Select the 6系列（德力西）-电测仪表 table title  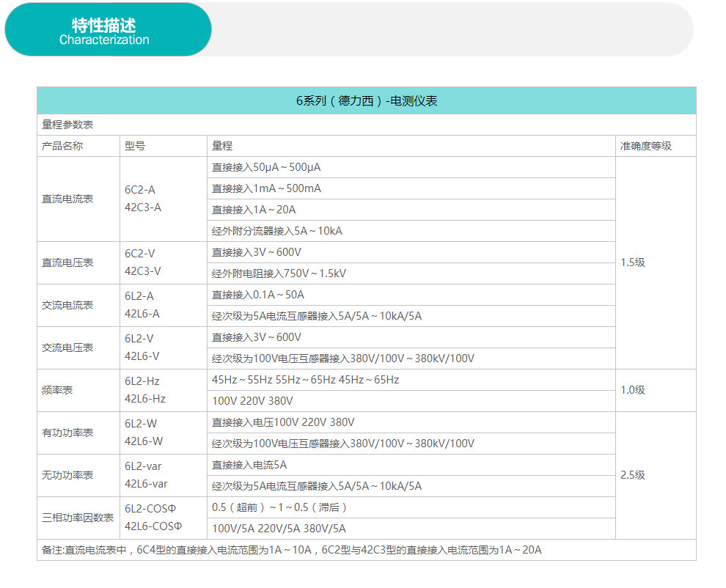[x=367, y=101]
